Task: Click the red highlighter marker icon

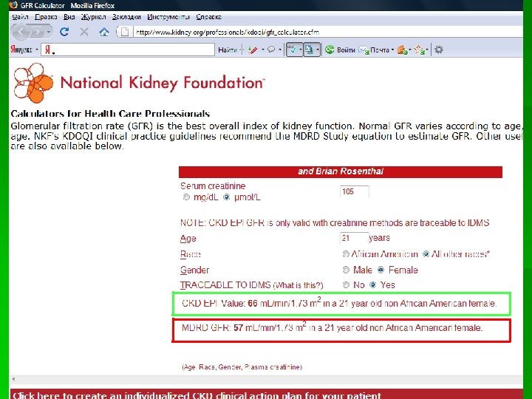Action: [x=253, y=50]
